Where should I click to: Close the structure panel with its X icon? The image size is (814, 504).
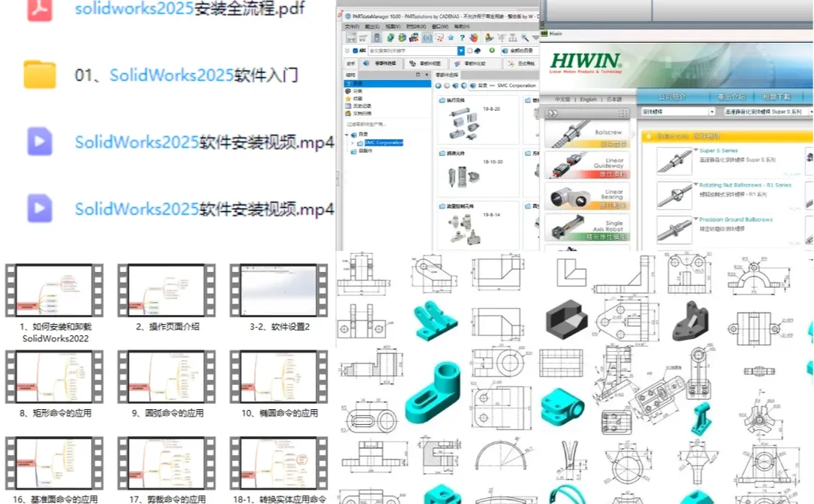click(427, 75)
